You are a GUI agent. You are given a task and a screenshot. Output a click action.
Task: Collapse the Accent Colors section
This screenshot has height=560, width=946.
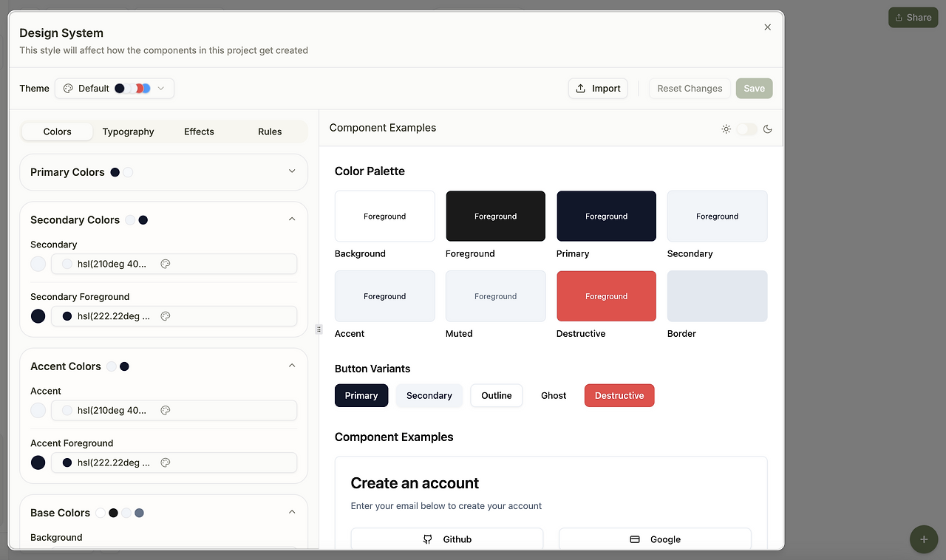[292, 366]
